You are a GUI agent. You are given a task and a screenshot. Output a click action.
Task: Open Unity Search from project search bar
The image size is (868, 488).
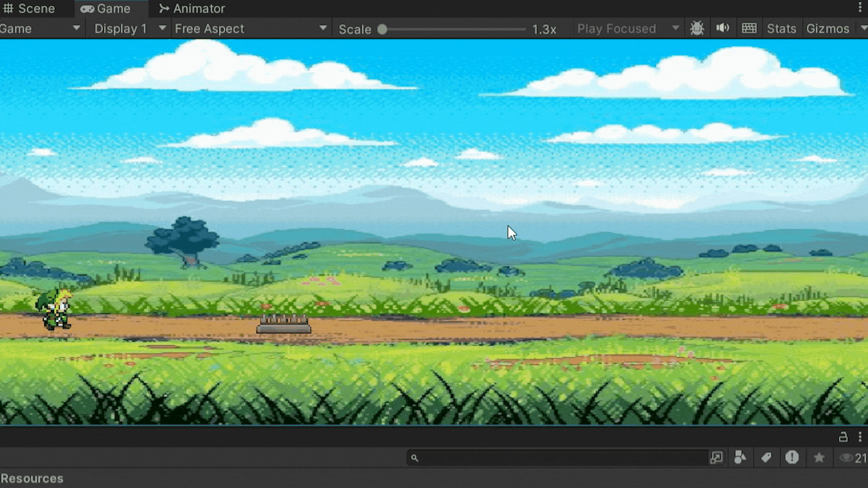pyautogui.click(x=717, y=458)
